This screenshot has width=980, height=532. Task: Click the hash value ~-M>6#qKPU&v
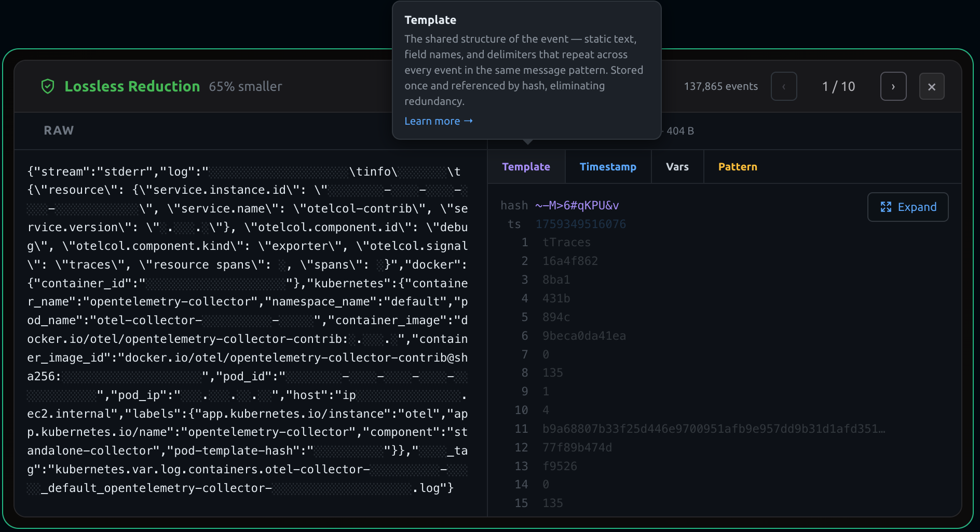coord(577,206)
